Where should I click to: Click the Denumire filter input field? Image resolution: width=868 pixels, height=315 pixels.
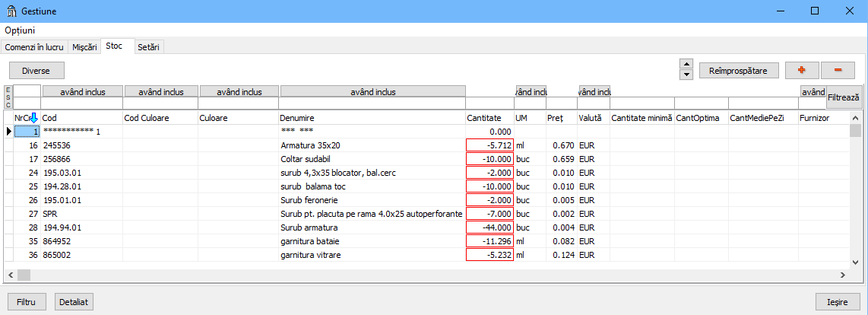coord(372,103)
